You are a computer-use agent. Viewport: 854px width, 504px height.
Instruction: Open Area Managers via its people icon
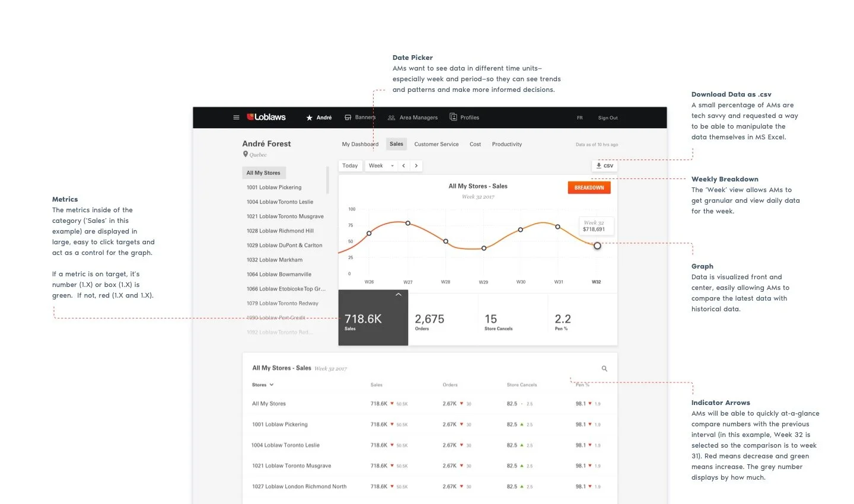pos(391,117)
